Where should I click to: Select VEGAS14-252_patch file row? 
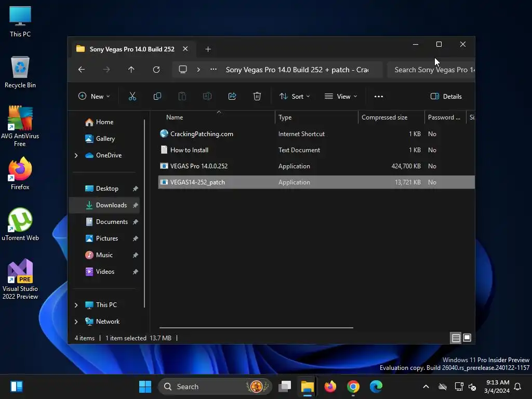316,182
